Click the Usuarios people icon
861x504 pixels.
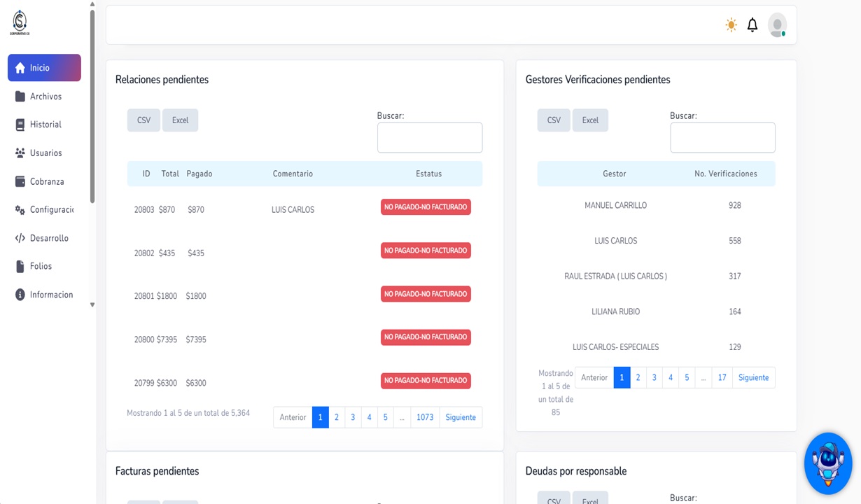coord(20,153)
